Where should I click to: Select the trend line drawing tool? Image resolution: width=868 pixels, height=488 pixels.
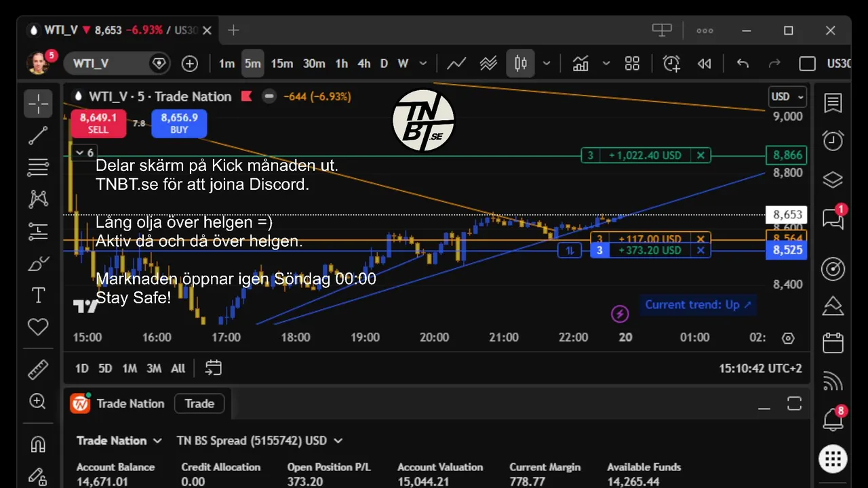(x=39, y=135)
